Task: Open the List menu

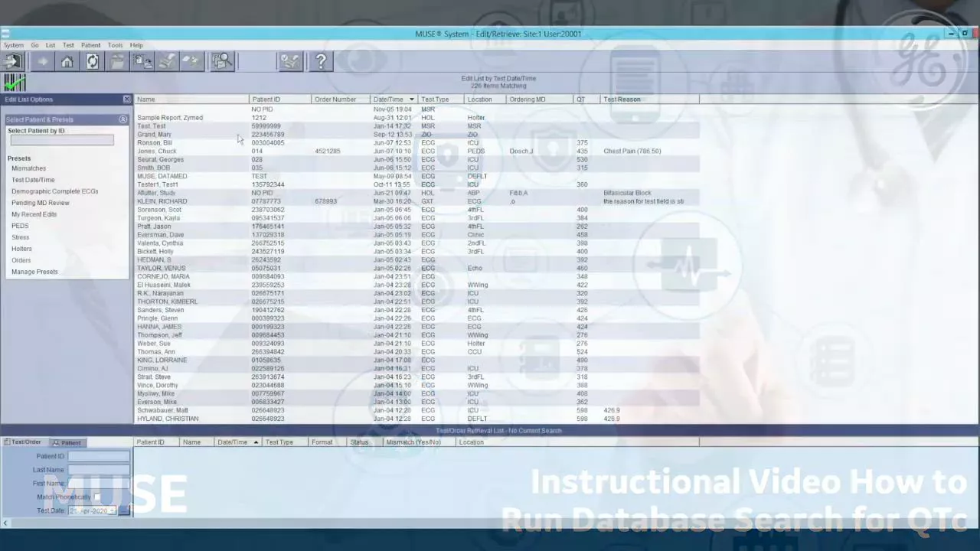Action: coord(51,45)
